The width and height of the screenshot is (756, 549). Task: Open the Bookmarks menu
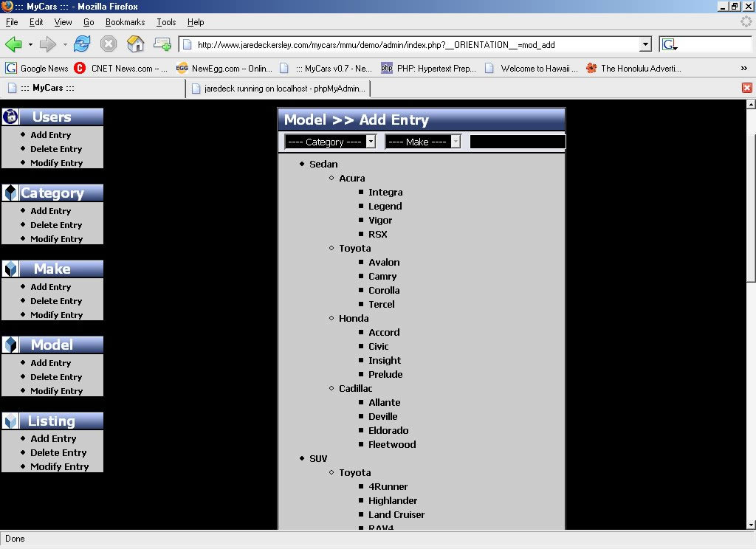[125, 22]
